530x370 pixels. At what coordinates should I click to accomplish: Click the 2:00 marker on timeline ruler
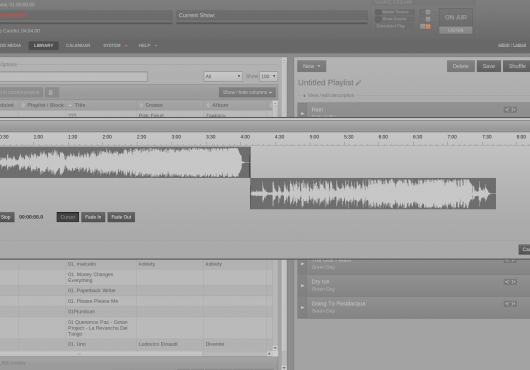tap(107, 137)
